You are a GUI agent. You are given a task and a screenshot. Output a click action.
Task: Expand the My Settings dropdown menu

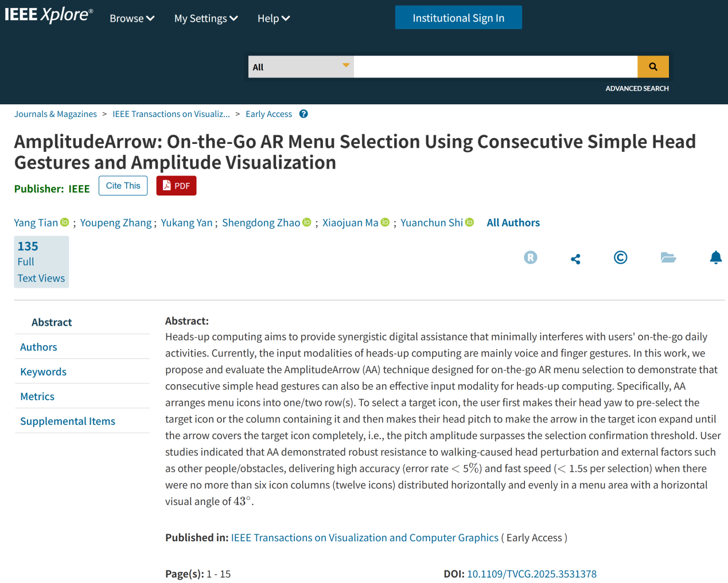[x=206, y=18]
